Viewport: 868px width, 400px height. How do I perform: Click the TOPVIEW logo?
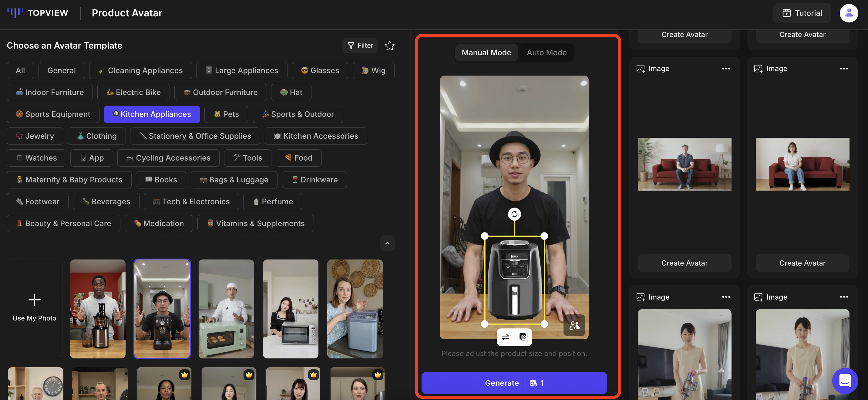pyautogui.click(x=38, y=13)
